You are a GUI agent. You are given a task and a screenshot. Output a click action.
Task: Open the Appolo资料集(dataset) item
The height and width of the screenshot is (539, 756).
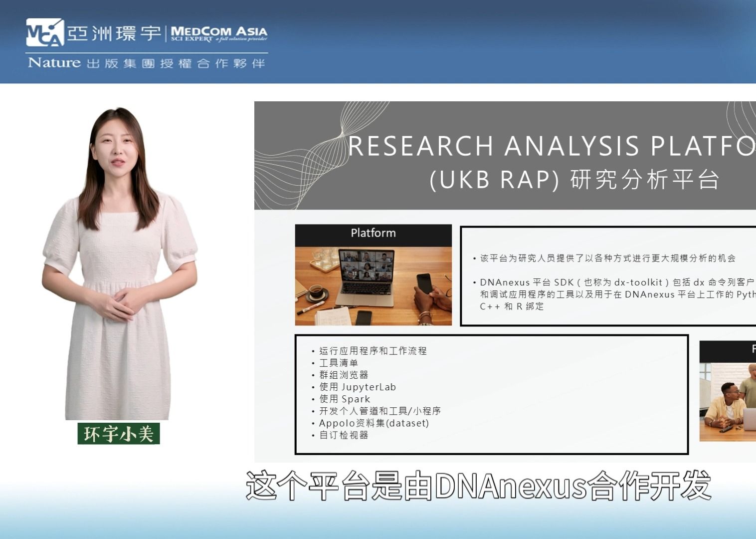(374, 423)
